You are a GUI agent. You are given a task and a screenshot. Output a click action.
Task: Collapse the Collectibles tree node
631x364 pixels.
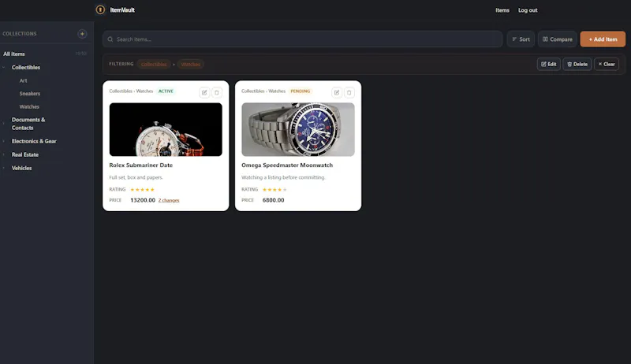tap(4, 68)
